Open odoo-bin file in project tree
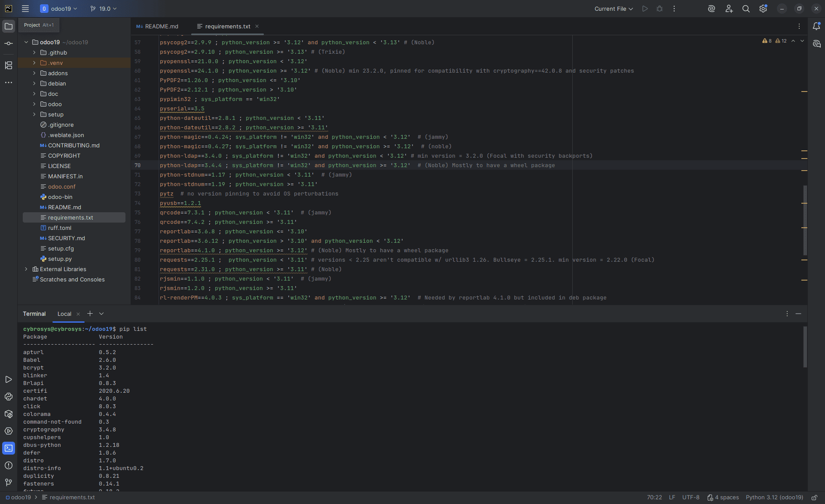The width and height of the screenshot is (825, 504). (60, 197)
